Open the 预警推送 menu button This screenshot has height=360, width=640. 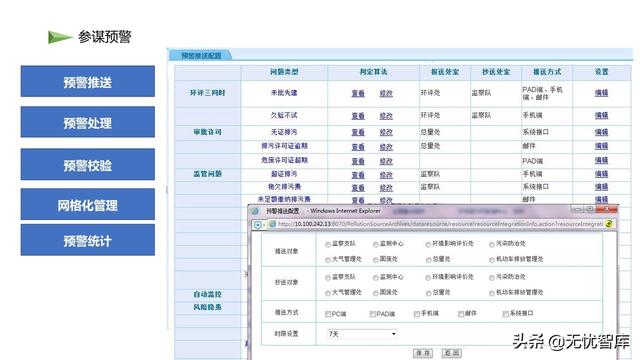pos(88,81)
